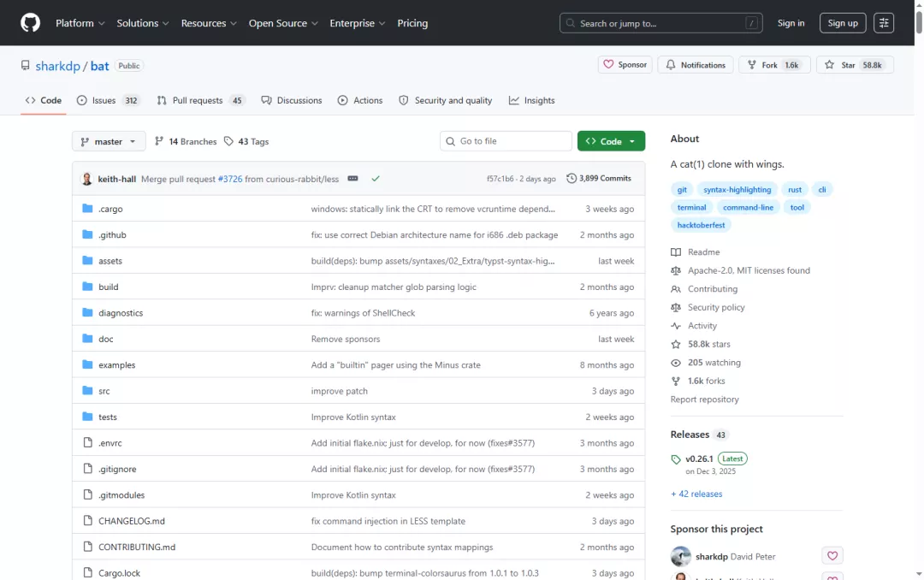Click Report repository
This screenshot has width=924, height=580.
pos(704,399)
